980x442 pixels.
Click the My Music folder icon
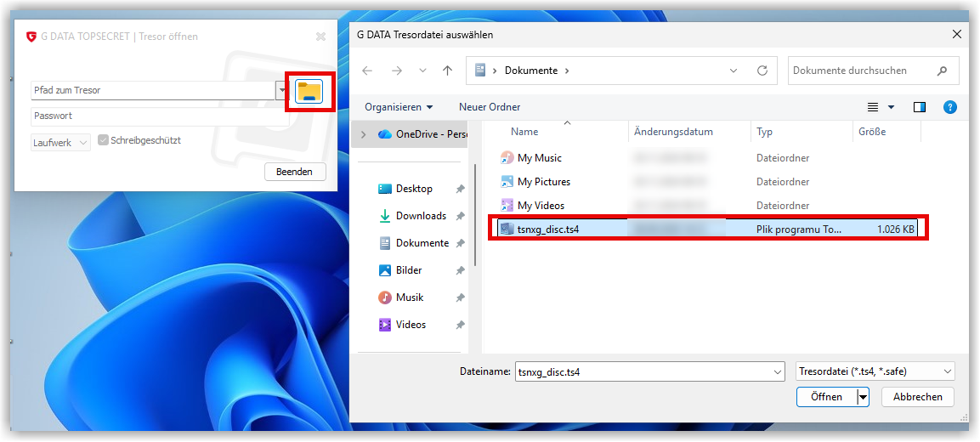point(507,158)
